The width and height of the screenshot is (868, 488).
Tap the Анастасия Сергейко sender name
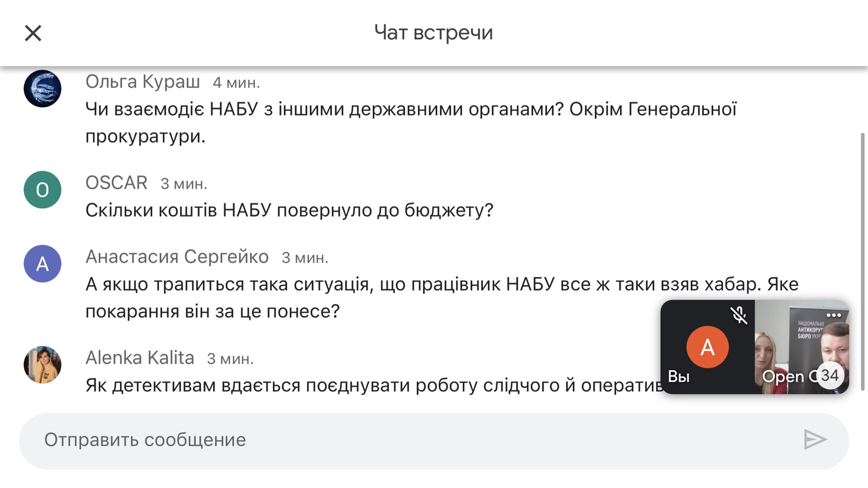pos(177,256)
